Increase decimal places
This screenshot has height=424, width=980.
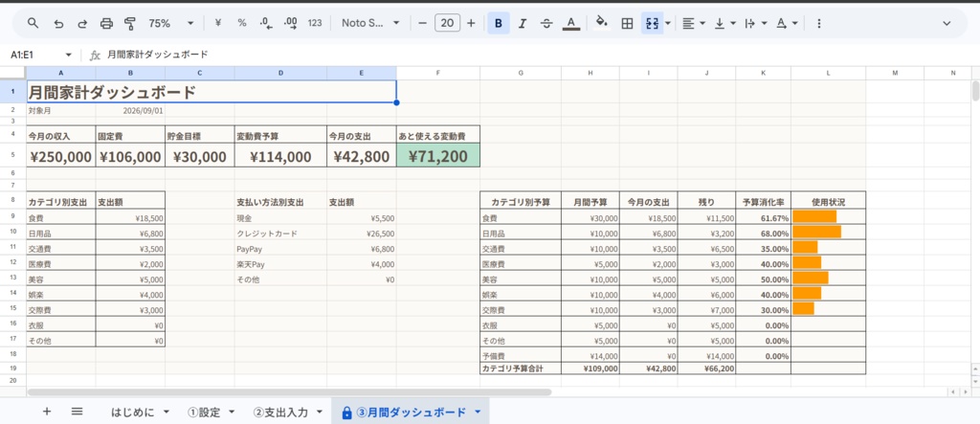291,23
